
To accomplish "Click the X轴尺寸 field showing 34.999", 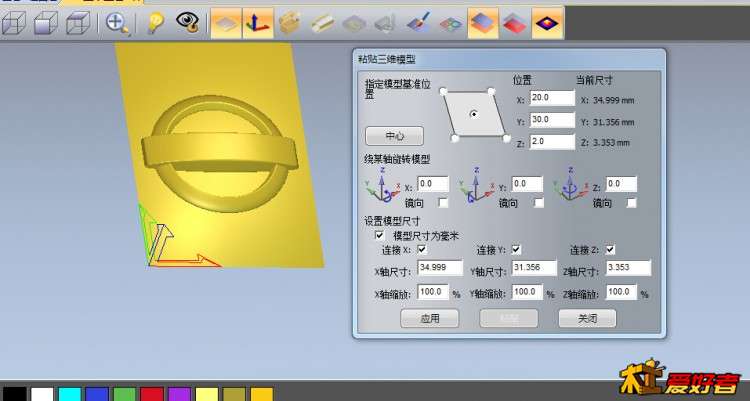I will (x=440, y=268).
